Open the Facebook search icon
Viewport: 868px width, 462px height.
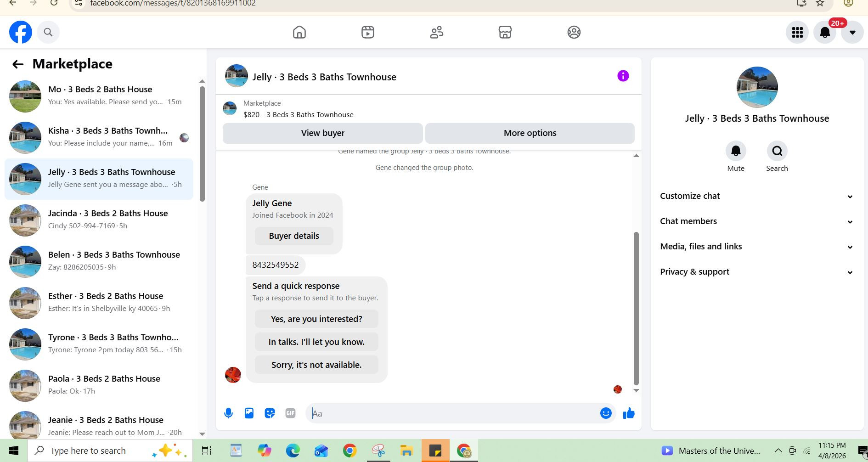(x=48, y=32)
